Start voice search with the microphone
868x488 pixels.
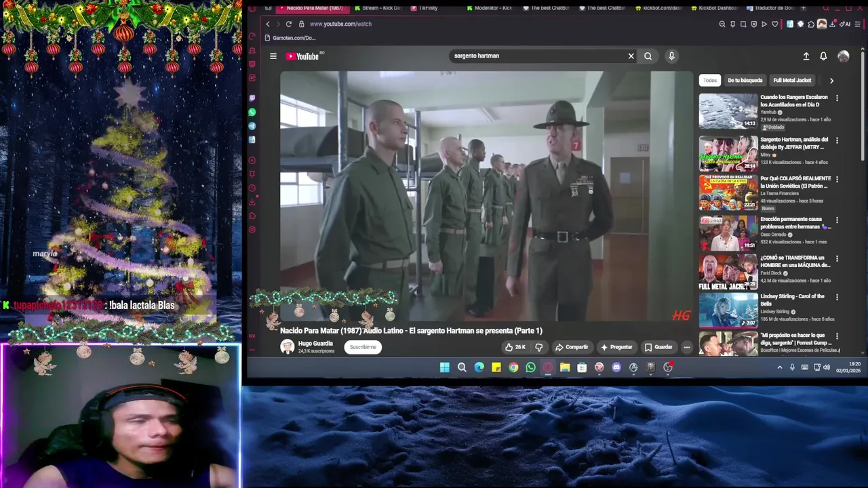(x=671, y=56)
